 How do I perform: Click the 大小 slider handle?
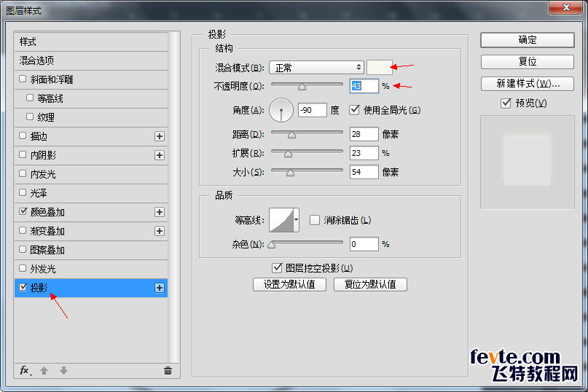[290, 173]
